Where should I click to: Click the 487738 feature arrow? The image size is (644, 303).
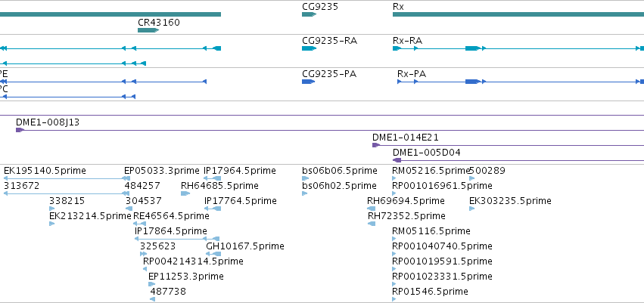152,299
